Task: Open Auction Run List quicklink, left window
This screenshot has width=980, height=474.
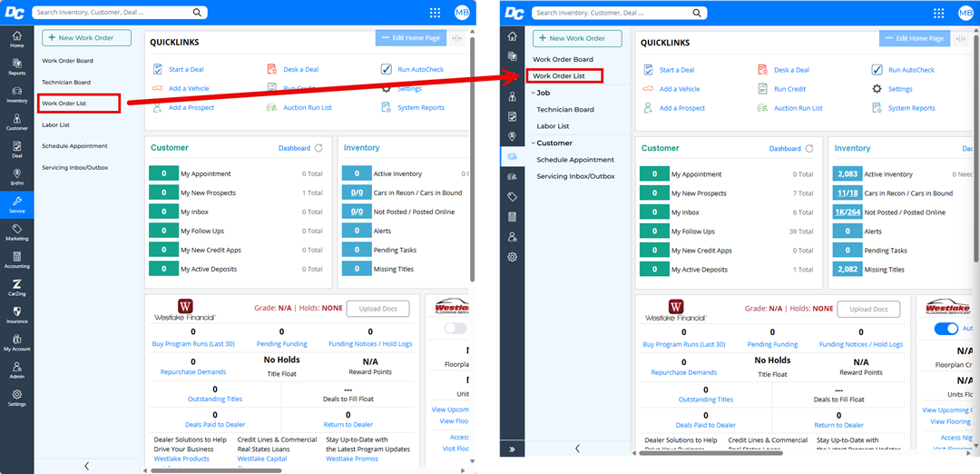Action: [308, 107]
